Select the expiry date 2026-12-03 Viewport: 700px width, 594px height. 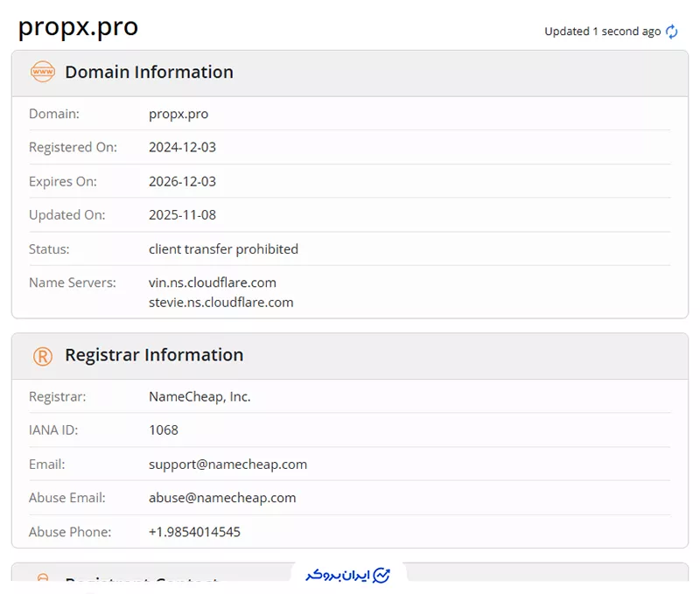tap(182, 182)
